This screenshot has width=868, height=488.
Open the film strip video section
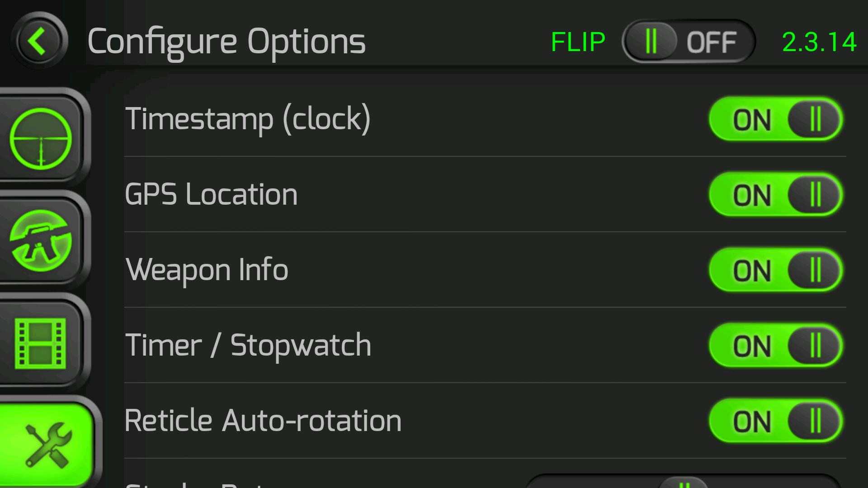(41, 343)
